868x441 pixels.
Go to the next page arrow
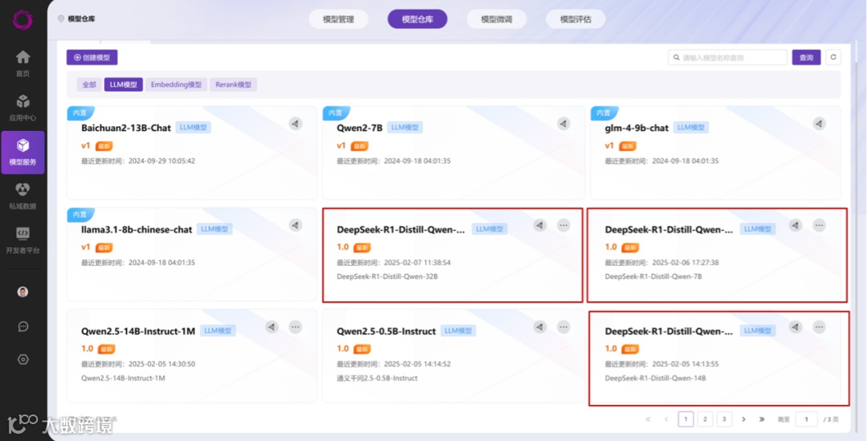(x=743, y=419)
